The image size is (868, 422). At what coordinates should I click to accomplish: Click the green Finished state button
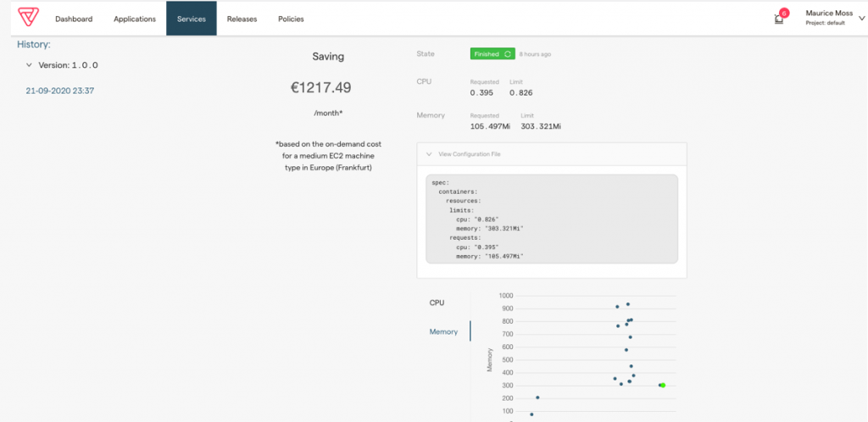pos(492,54)
